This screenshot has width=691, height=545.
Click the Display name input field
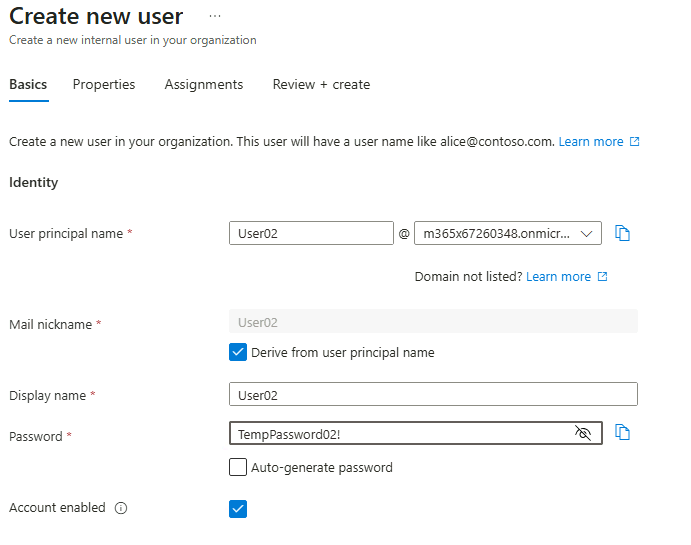(x=433, y=394)
